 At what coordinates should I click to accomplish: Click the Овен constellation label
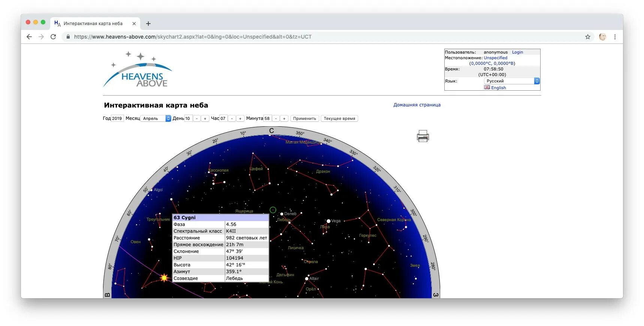point(136,242)
